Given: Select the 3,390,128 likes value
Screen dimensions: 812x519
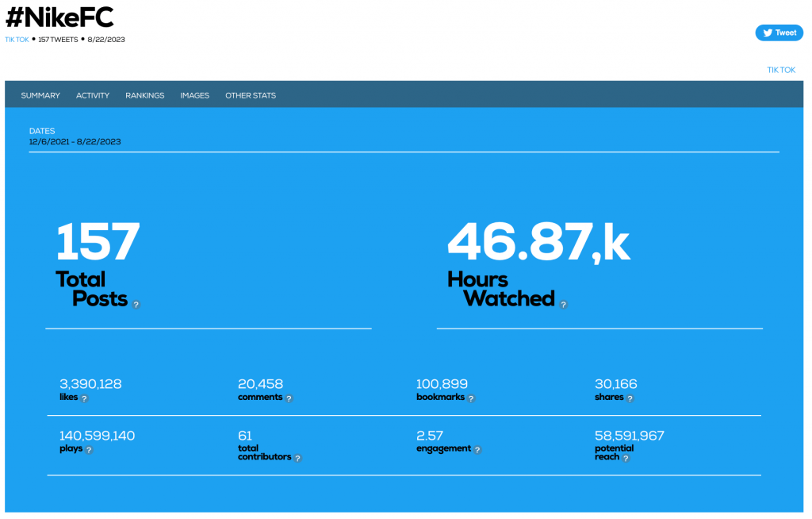Looking at the screenshot, I should [x=90, y=384].
